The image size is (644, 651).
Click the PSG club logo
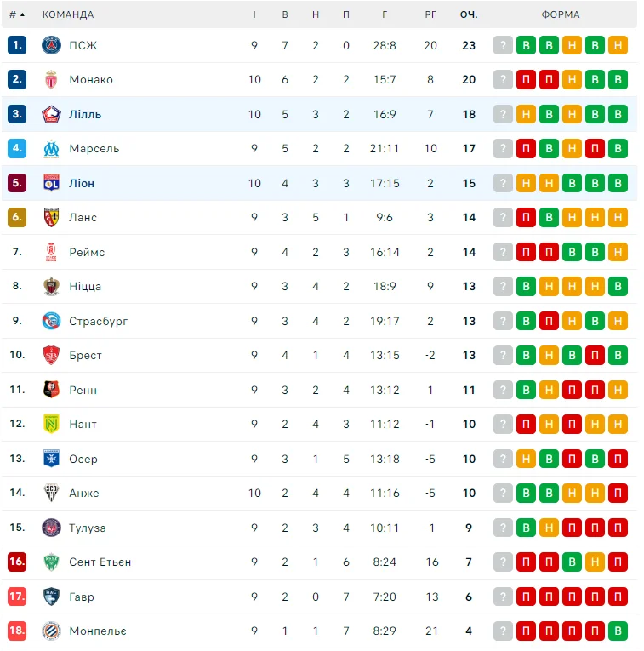(x=52, y=45)
